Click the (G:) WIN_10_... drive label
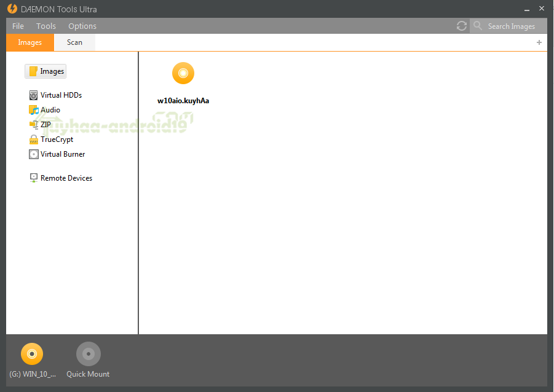Image resolution: width=554 pixels, height=392 pixels. pos(33,374)
